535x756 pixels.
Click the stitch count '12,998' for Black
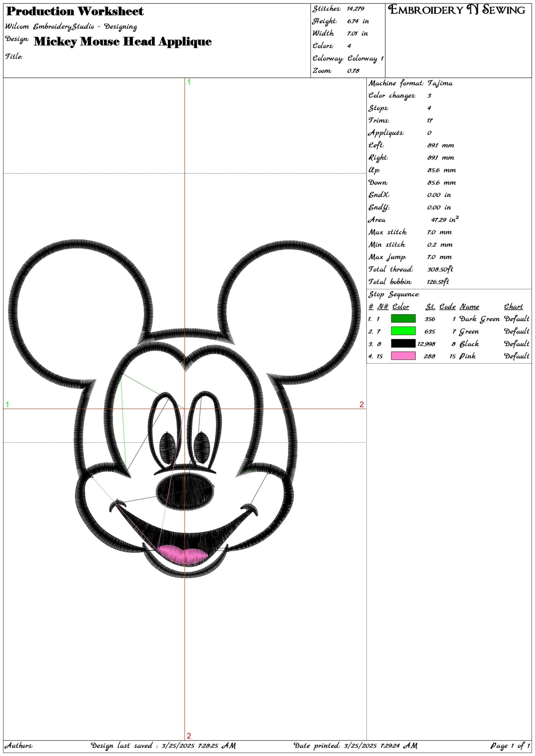pos(426,344)
